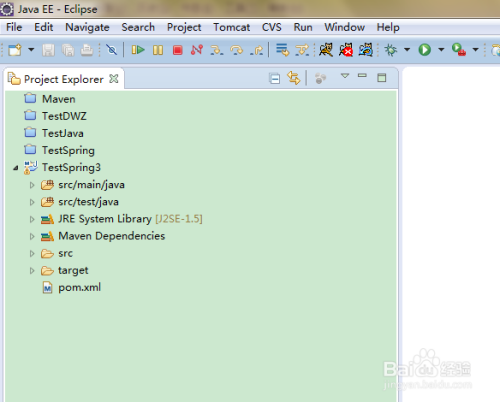Image resolution: width=500 pixels, height=402 pixels.
Task: Click the Collapse All icon
Action: pos(274,79)
